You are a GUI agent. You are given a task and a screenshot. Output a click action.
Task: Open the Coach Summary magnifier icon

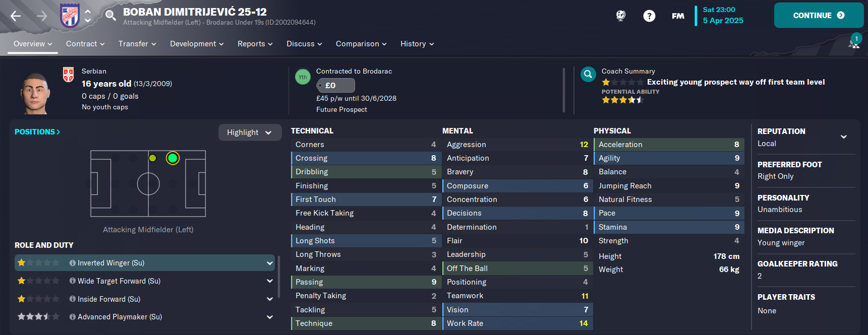tap(588, 75)
